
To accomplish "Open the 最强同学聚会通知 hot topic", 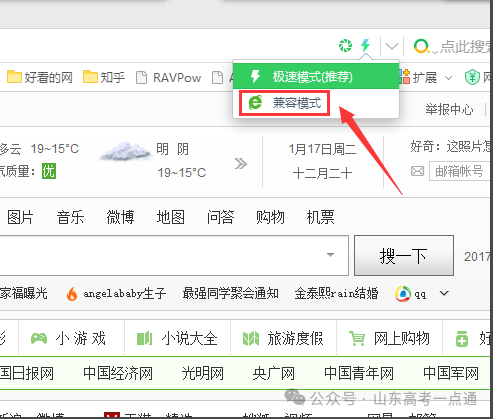I will [231, 293].
